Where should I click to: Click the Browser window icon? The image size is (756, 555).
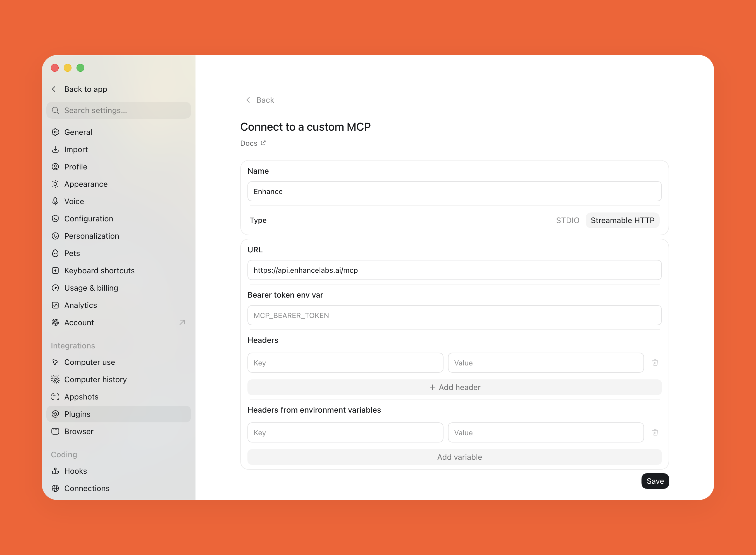(56, 431)
